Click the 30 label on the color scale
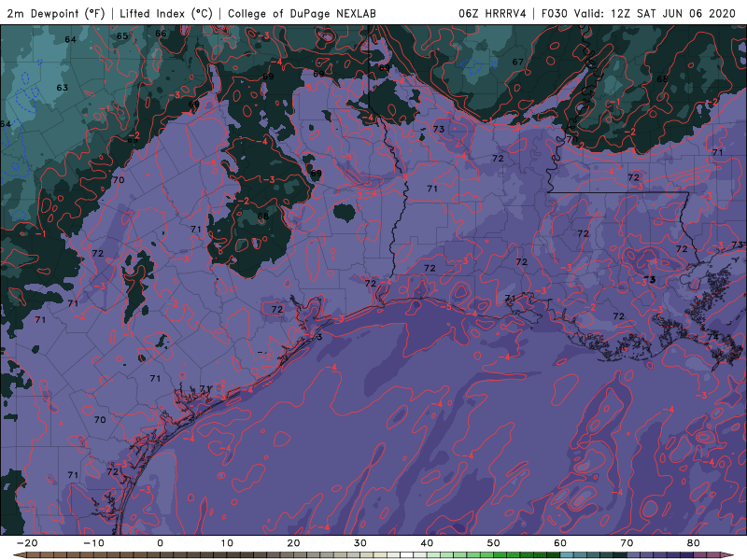Image resolution: width=747 pixels, height=560 pixels. tap(360, 543)
